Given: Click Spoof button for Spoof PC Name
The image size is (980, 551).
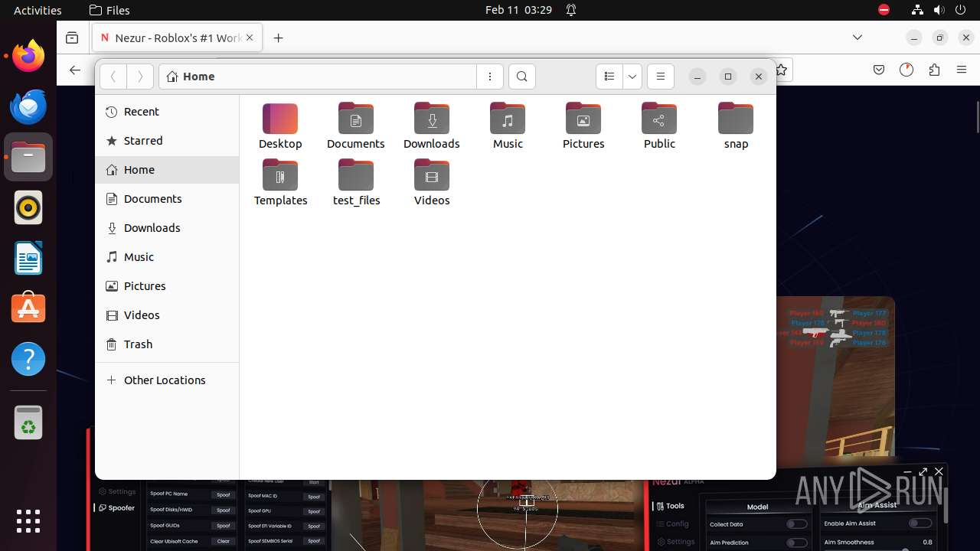Looking at the screenshot, I should pyautogui.click(x=224, y=494).
